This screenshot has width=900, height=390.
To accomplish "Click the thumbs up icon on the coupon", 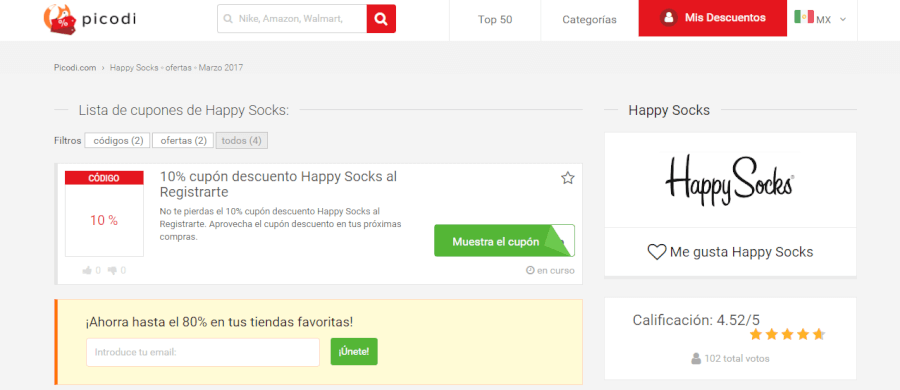I will coord(87,271).
